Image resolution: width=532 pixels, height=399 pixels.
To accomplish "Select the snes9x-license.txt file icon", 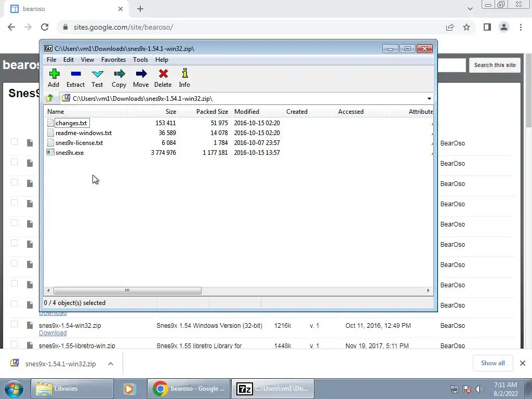I will point(50,142).
